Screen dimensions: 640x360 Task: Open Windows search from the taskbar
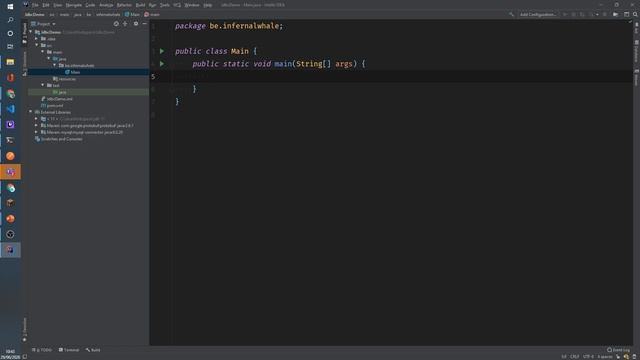(10, 20)
